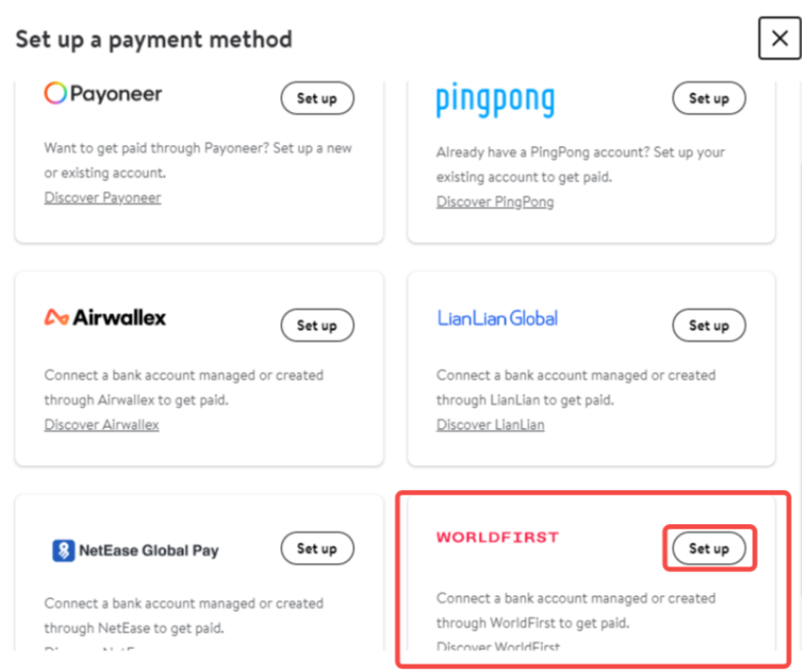Screen dimensions: 802x672
Task: Click the PingPong logo
Action: coord(495,100)
